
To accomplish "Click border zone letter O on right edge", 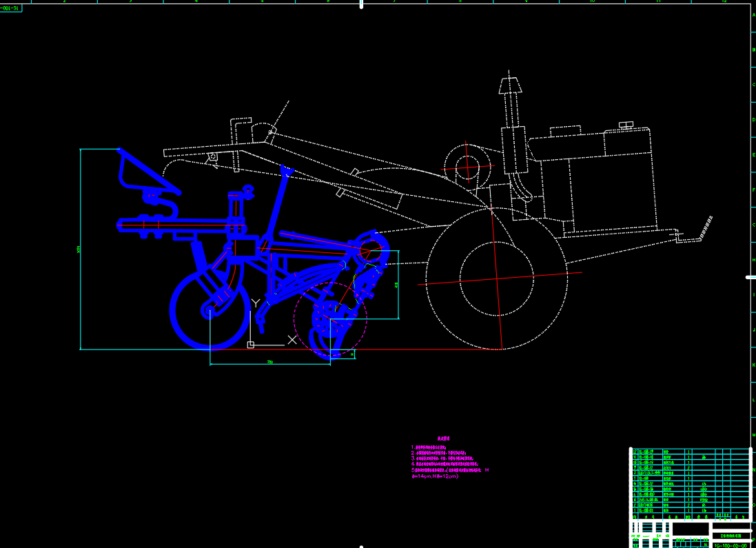I will 754,505.
